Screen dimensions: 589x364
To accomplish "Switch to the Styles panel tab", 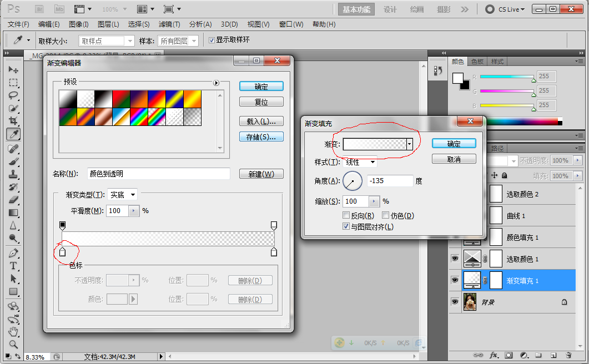I will click(x=497, y=62).
